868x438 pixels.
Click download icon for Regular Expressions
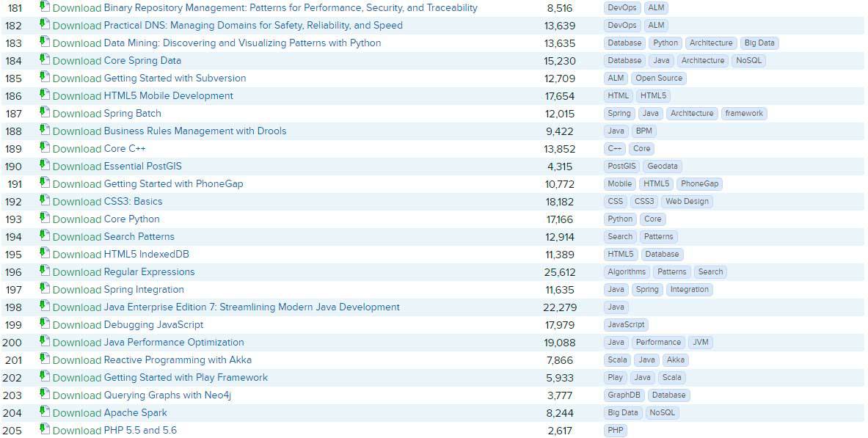(x=45, y=271)
